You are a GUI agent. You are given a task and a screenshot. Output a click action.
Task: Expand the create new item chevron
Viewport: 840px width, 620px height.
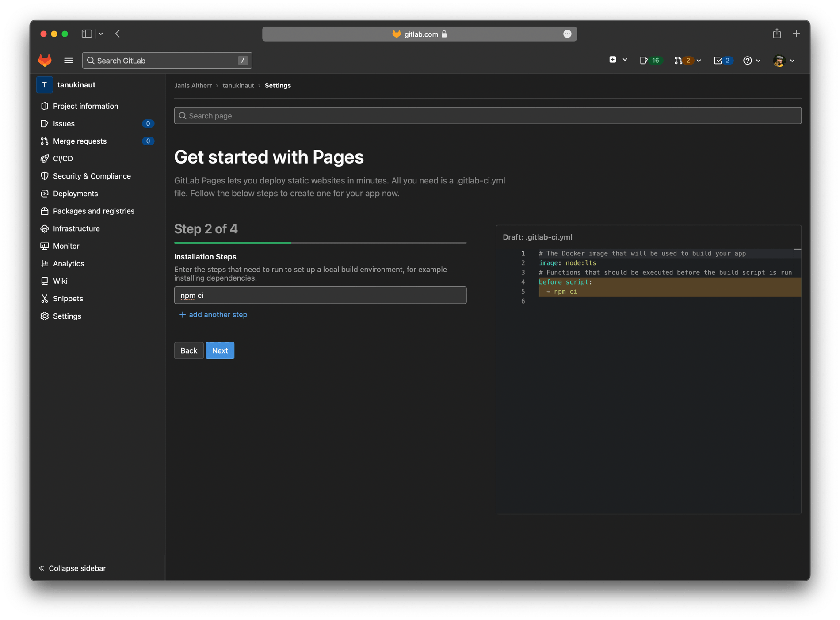click(625, 59)
